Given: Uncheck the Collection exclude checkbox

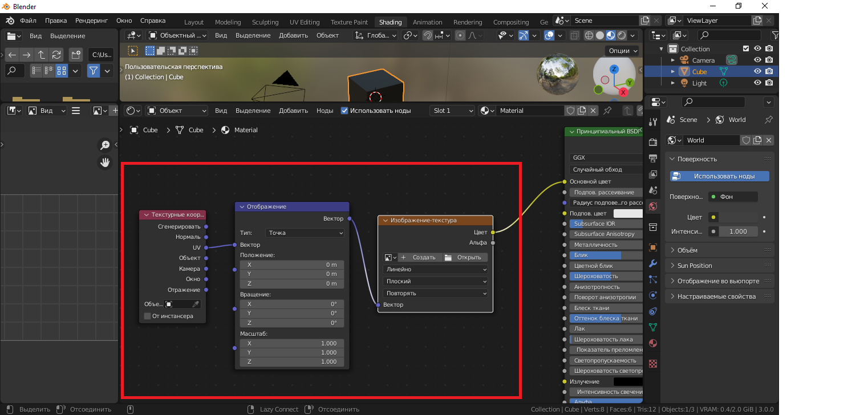Looking at the screenshot, I should coord(746,48).
